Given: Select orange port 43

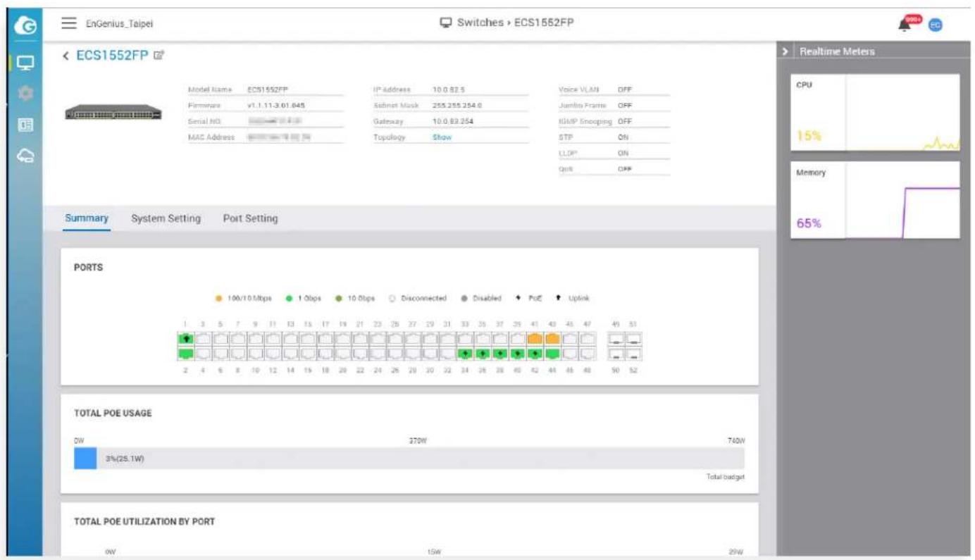Looking at the screenshot, I should click(x=552, y=339).
